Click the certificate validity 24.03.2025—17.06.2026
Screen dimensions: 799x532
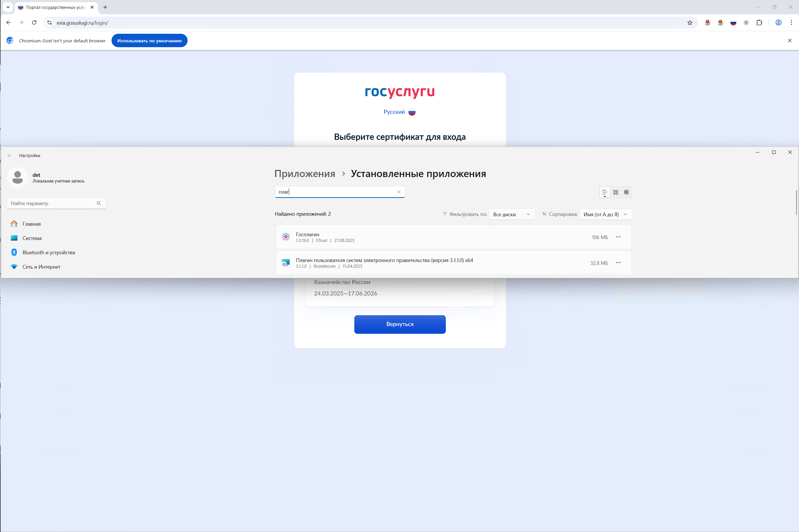(x=345, y=293)
